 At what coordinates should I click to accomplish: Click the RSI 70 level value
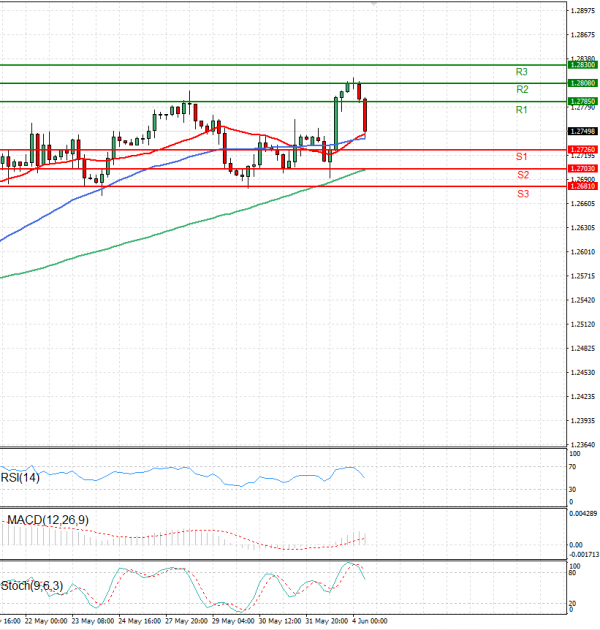click(573, 467)
